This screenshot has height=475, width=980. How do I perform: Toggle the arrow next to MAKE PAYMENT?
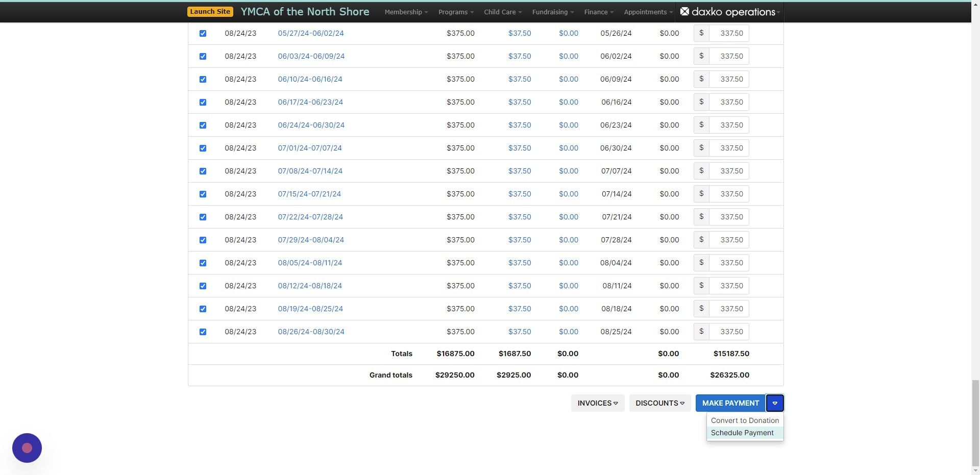775,403
